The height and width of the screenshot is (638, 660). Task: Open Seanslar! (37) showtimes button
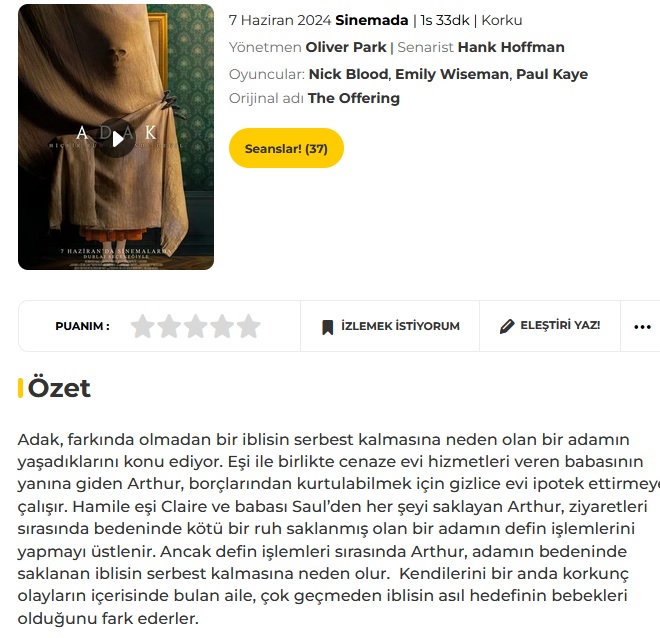coord(286,148)
